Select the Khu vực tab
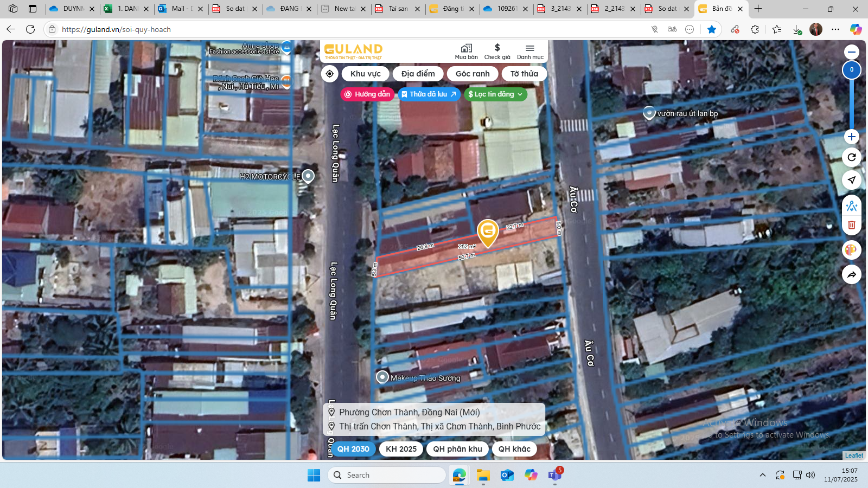The height and width of the screenshot is (488, 868). click(x=366, y=74)
